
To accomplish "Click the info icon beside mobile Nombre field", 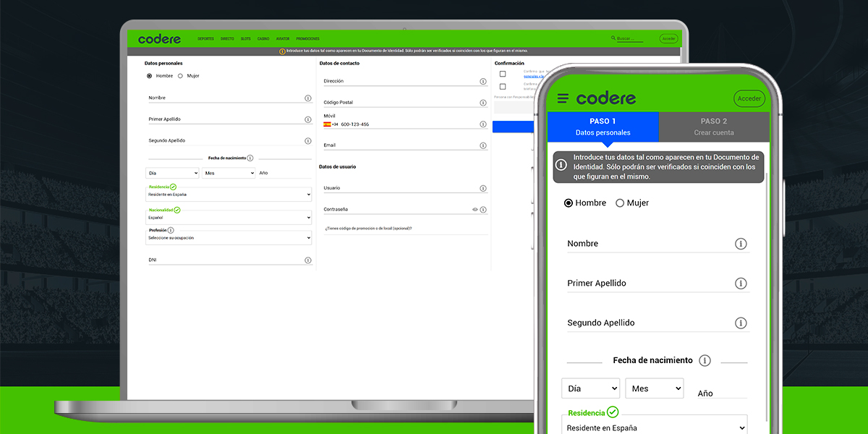I will (741, 244).
